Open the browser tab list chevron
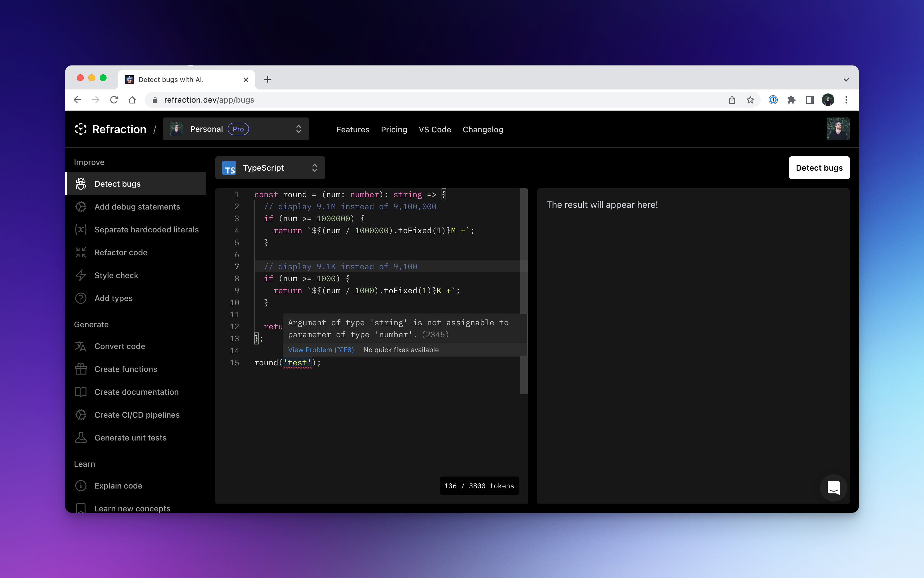 pyautogui.click(x=847, y=79)
